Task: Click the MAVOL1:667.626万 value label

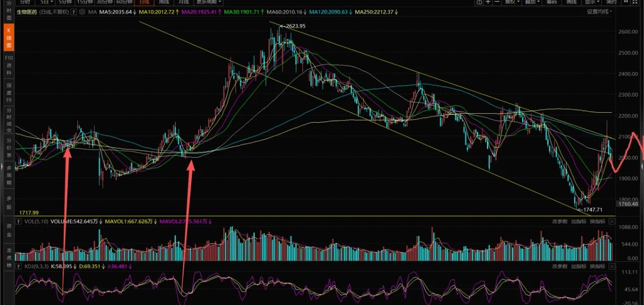Action: 128,222
